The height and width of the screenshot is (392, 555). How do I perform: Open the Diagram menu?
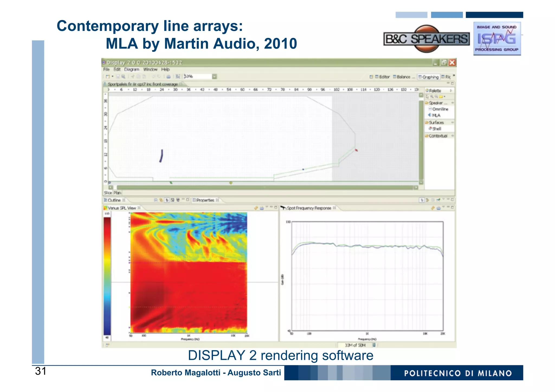pyautogui.click(x=131, y=69)
